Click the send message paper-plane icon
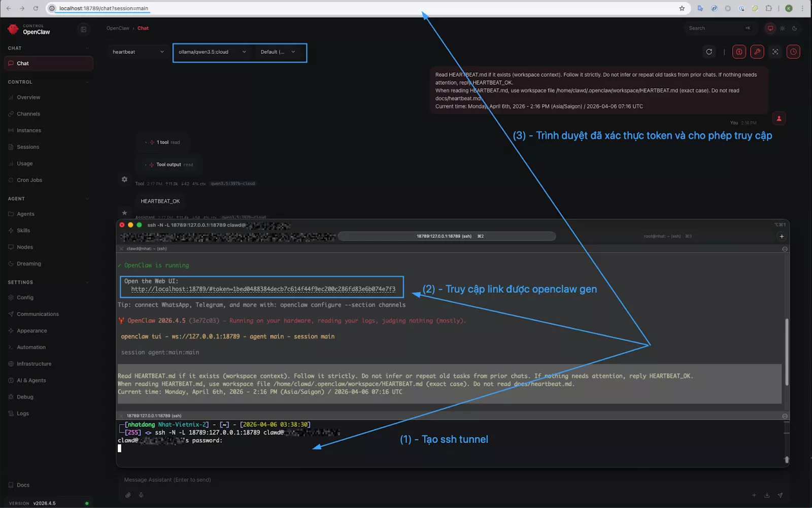Viewport: 812px width, 508px height. [780, 495]
